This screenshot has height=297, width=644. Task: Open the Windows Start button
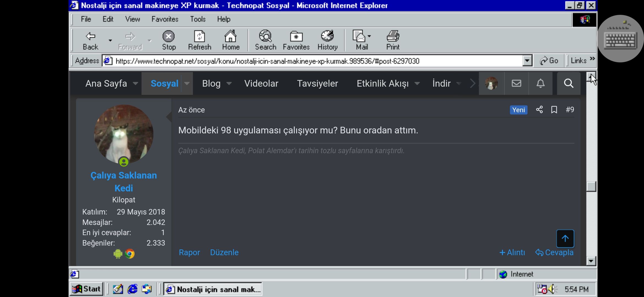(86, 289)
